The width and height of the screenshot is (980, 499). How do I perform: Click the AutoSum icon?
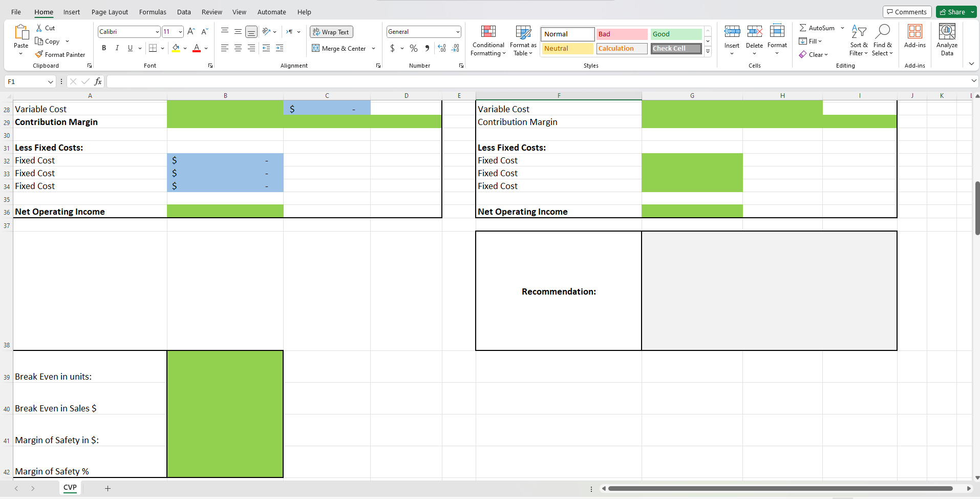(804, 28)
